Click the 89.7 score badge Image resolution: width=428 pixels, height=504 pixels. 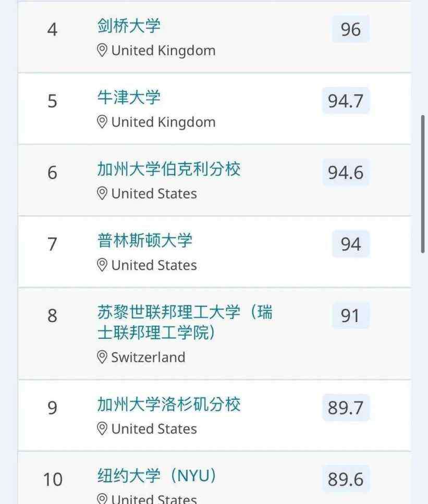(x=346, y=408)
